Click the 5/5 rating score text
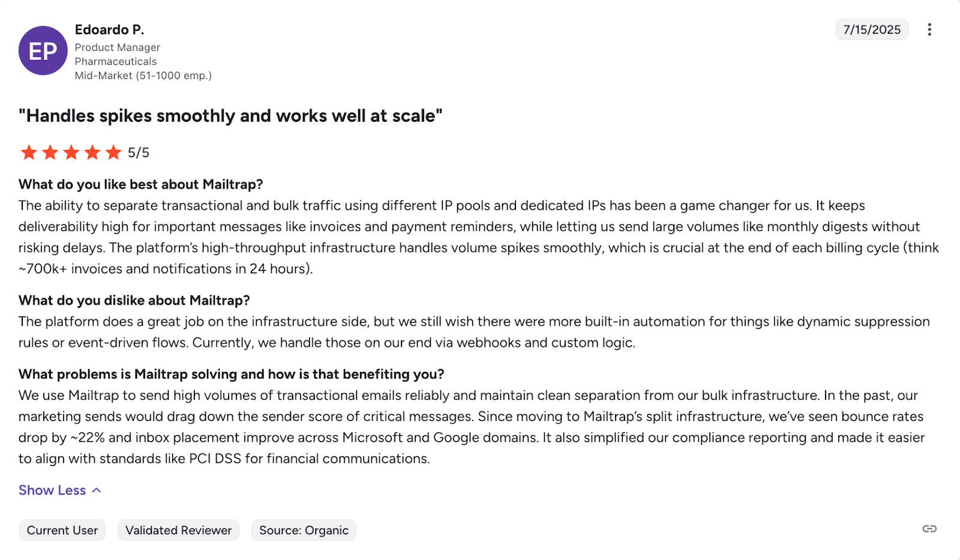Screen dimensions: 960x560 139,153
